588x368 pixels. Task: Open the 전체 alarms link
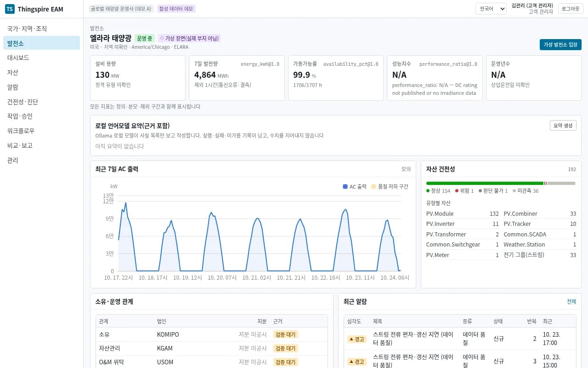coord(571,302)
